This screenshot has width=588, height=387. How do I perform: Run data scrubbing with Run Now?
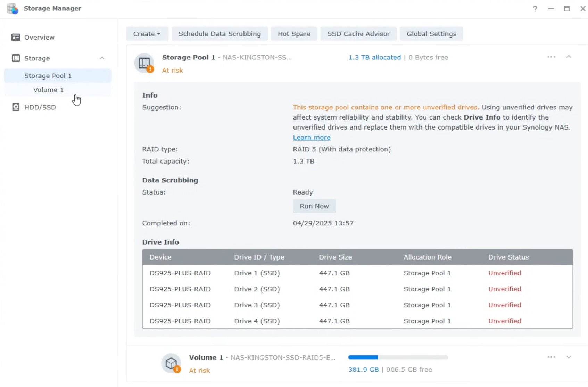tap(314, 206)
